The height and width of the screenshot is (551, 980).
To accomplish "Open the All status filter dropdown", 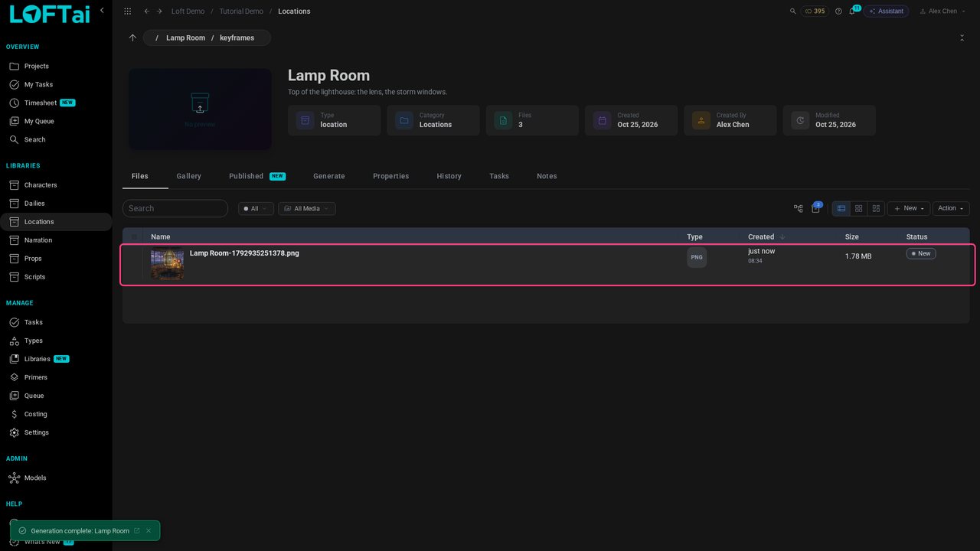I will [256, 208].
